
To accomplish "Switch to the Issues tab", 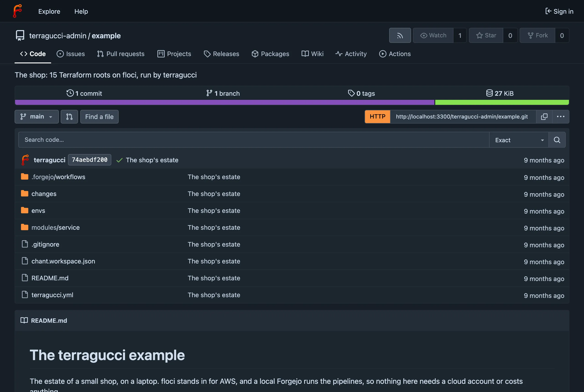I will tap(71, 54).
